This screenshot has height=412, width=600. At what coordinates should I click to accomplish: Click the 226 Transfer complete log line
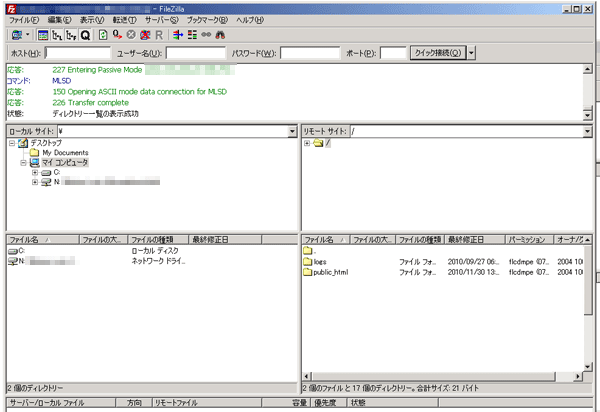[x=90, y=103]
